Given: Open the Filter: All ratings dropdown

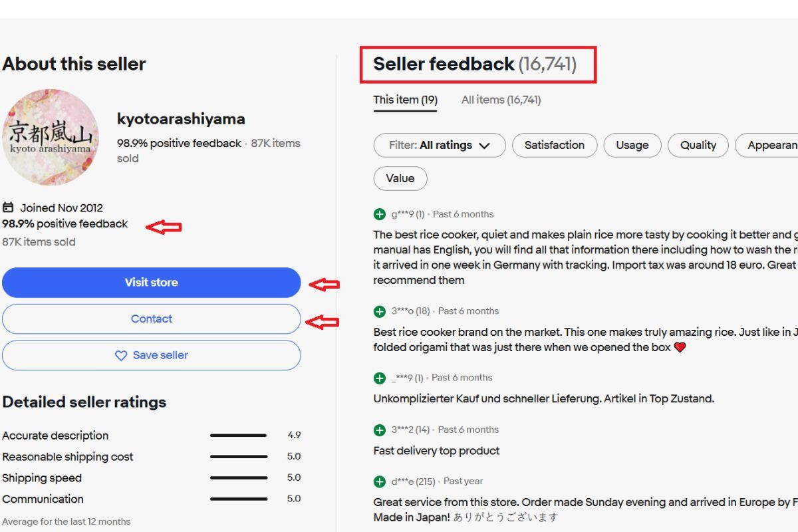Looking at the screenshot, I should tap(440, 145).
